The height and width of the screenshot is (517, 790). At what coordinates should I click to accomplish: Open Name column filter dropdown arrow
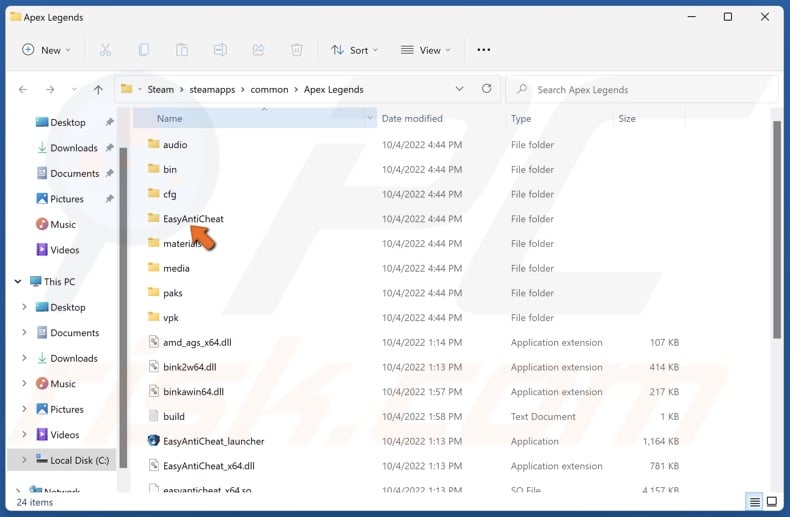tap(370, 118)
